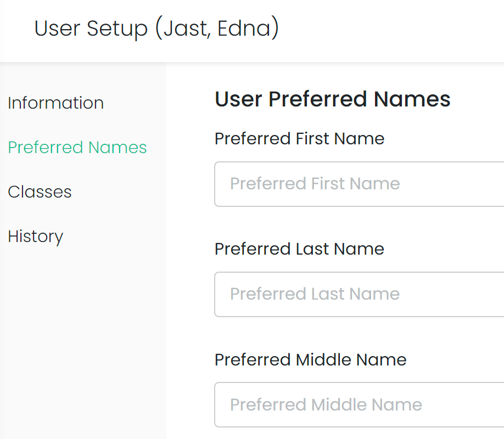The width and height of the screenshot is (504, 439).
Task: Click the gray Preferred Last Name placeholder
Action: (315, 294)
